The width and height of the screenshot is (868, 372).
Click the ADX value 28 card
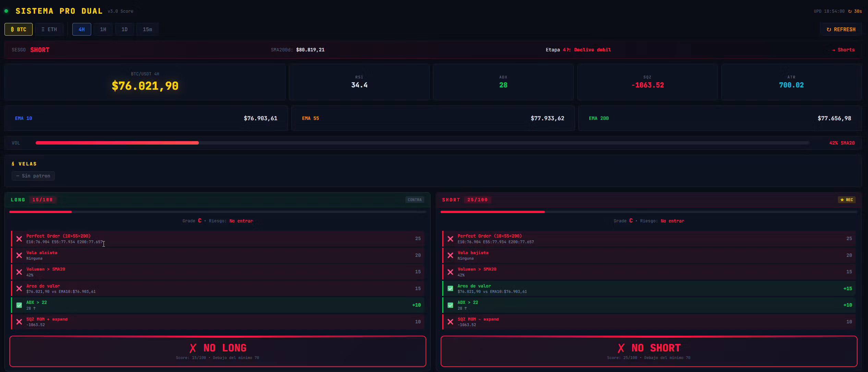pos(503,82)
